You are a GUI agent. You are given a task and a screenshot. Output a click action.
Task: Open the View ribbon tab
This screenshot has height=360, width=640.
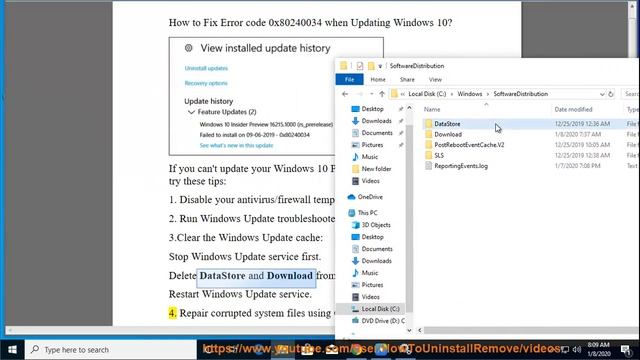pyautogui.click(x=435, y=80)
